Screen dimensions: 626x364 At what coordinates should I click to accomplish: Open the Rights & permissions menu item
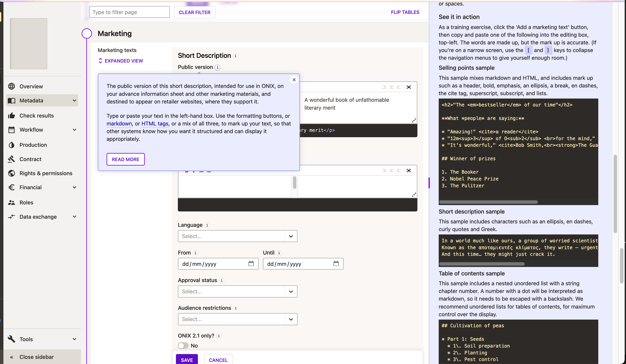tap(42, 173)
